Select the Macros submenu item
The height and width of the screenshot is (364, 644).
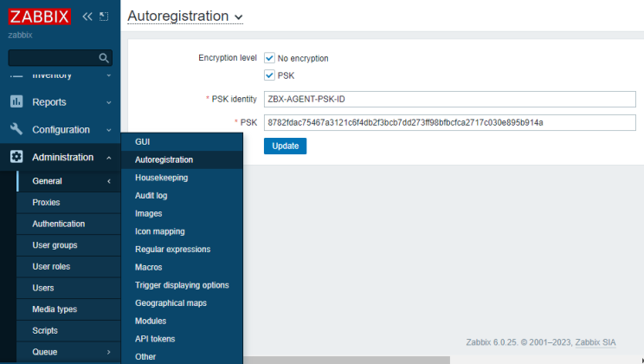coord(148,268)
